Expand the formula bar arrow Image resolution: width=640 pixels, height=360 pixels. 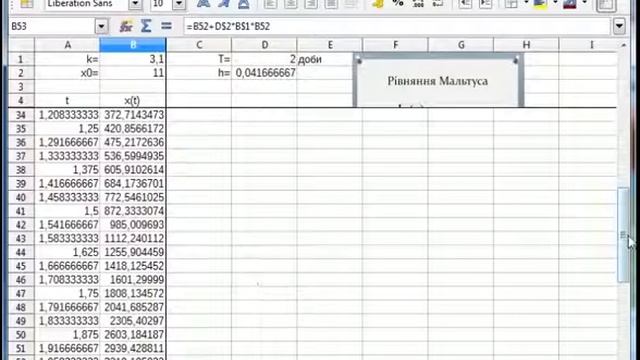(x=619, y=27)
